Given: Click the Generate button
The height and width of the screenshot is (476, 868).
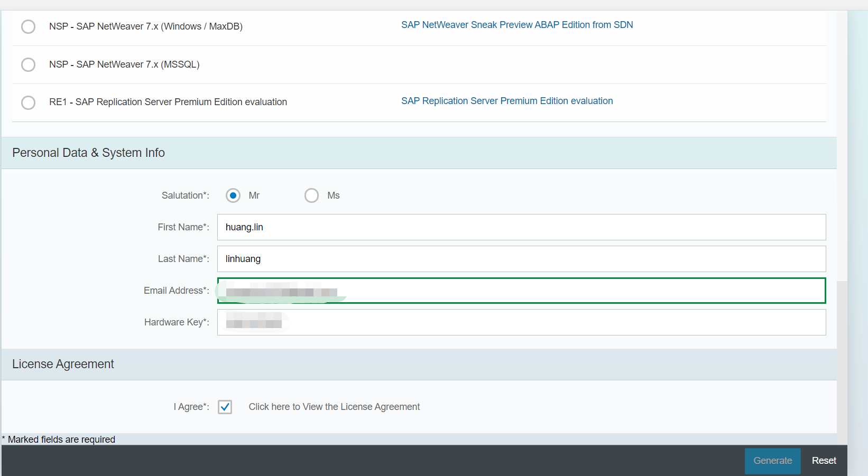Looking at the screenshot, I should coord(773,461).
